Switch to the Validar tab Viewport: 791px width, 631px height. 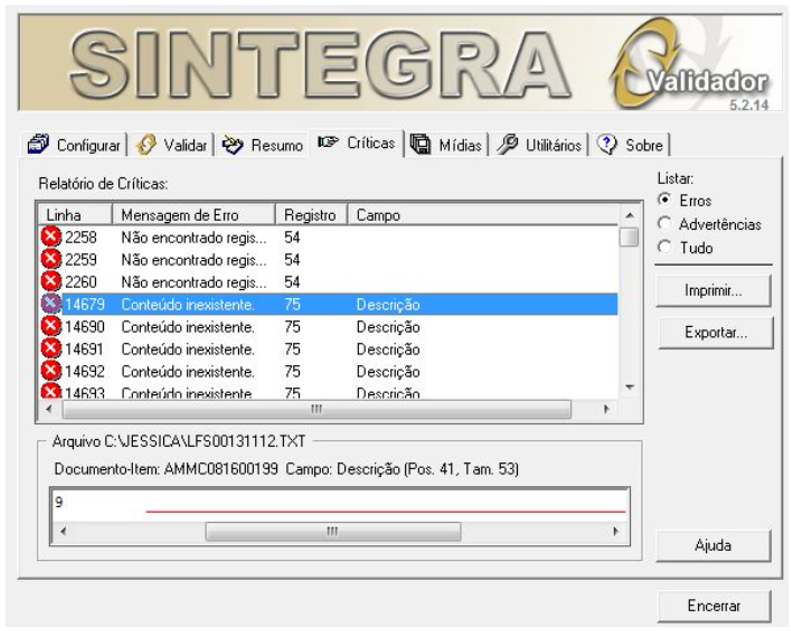click(x=172, y=145)
